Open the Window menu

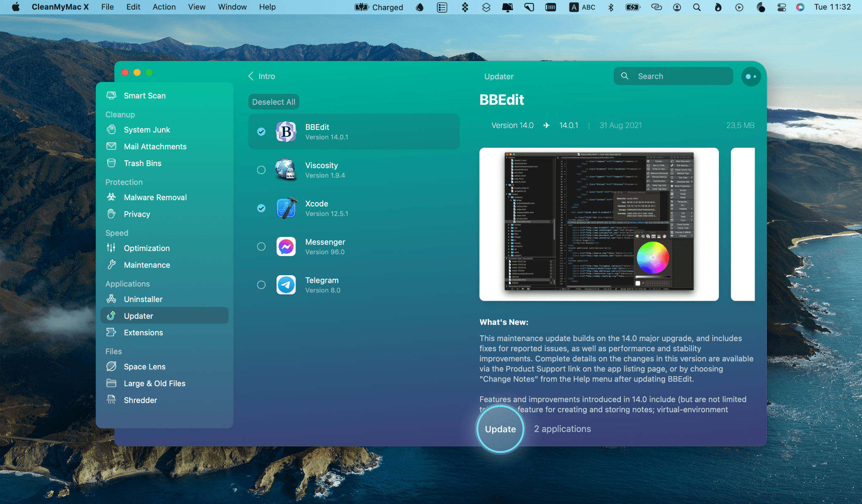[232, 7]
